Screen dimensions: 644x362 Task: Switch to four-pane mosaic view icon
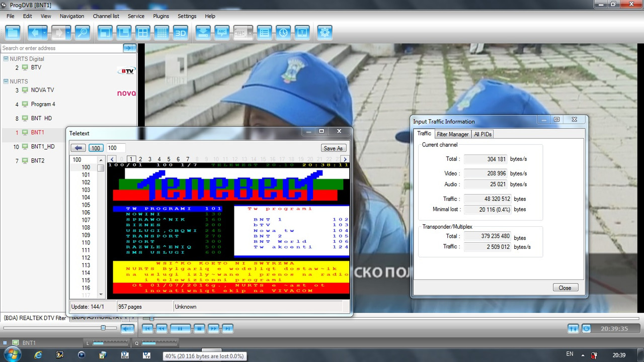(x=143, y=33)
